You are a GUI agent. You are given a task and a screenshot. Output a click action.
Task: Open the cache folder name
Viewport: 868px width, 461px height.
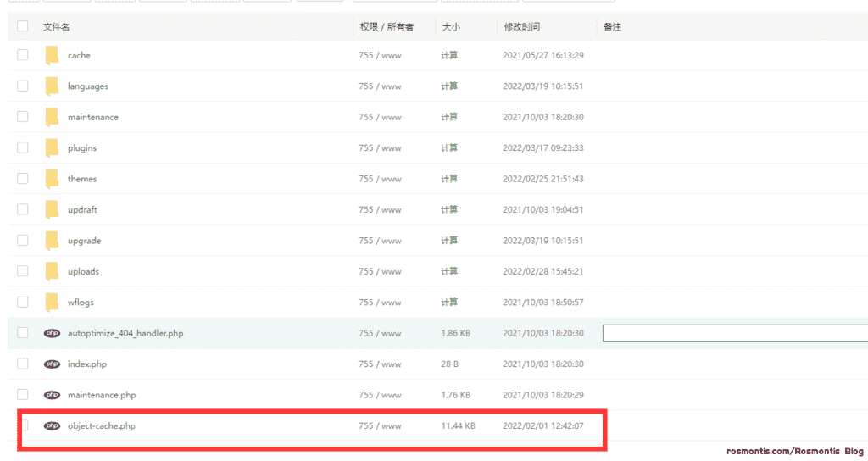tap(79, 55)
